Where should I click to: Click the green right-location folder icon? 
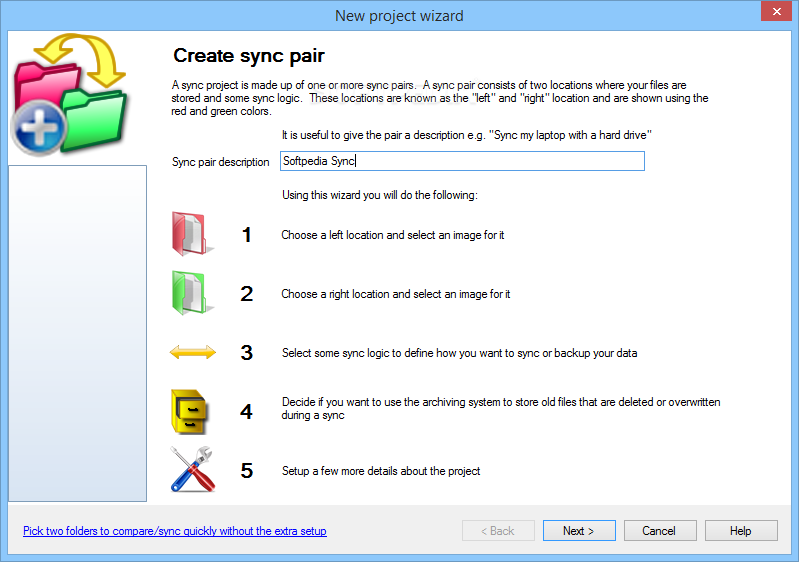(192, 292)
